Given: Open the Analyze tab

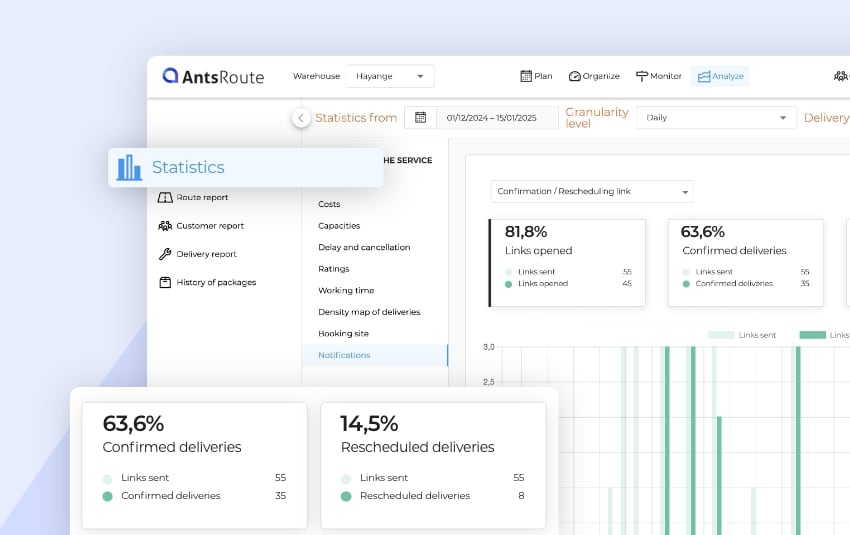Looking at the screenshot, I should pyautogui.click(x=720, y=76).
